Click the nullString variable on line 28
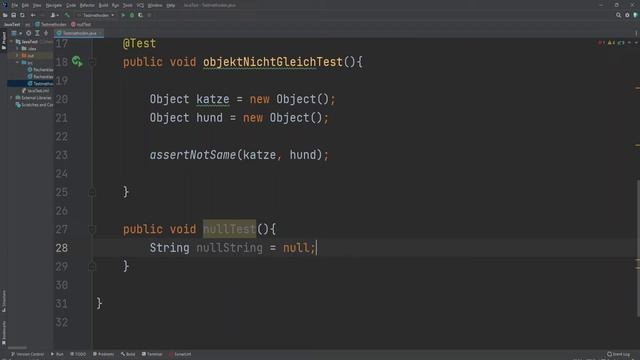Image resolution: width=640 pixels, height=360 pixels. coord(229,248)
